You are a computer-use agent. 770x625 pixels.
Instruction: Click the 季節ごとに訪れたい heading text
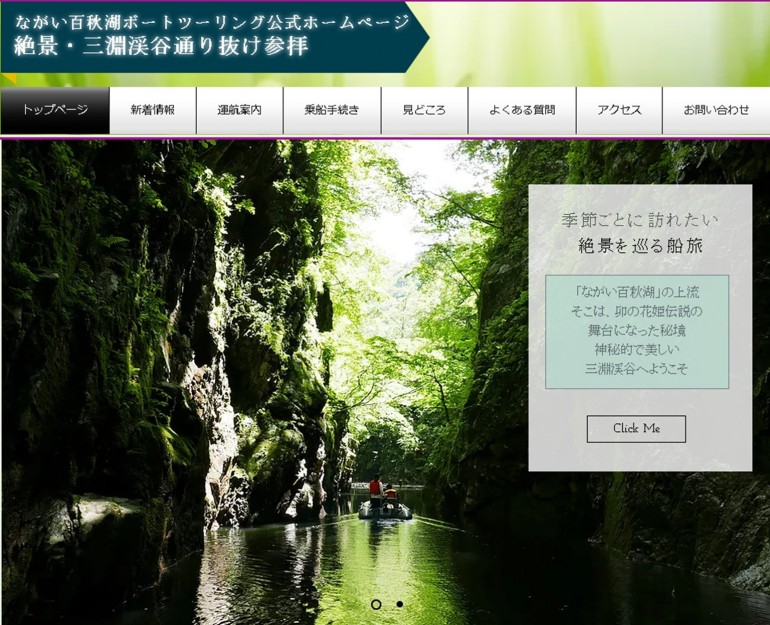[640, 220]
